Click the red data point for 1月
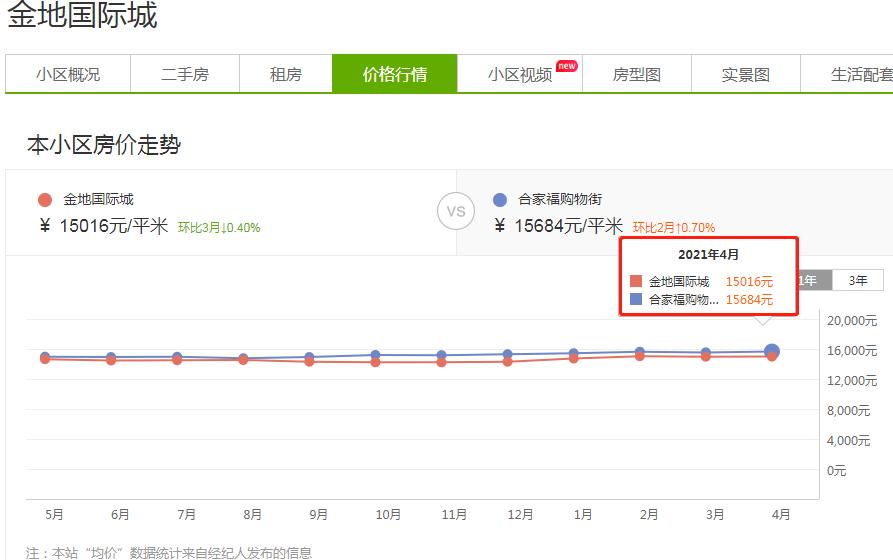Image resolution: width=893 pixels, height=560 pixels. 574,358
